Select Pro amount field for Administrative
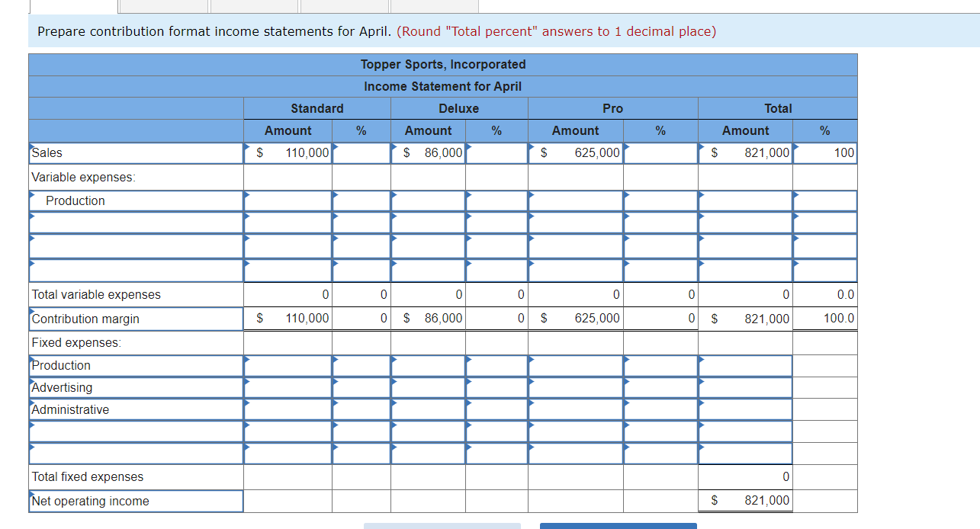The width and height of the screenshot is (980, 529). (576, 409)
